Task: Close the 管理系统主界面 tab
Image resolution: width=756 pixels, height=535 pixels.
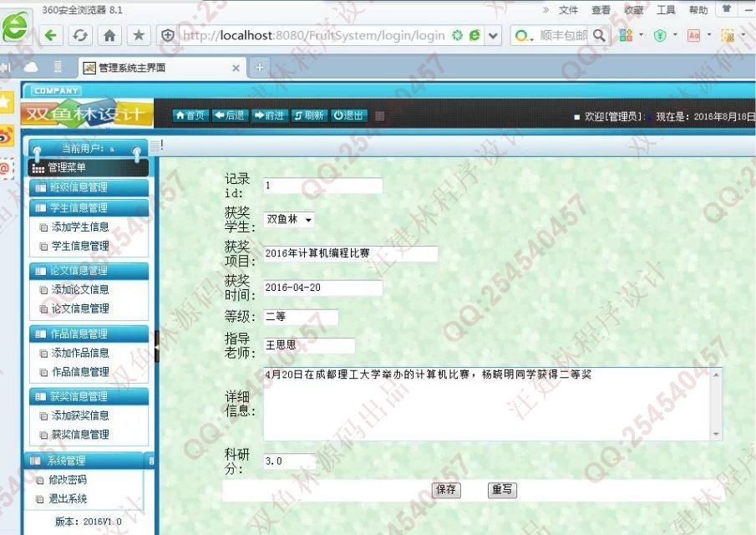Action: coord(236,68)
